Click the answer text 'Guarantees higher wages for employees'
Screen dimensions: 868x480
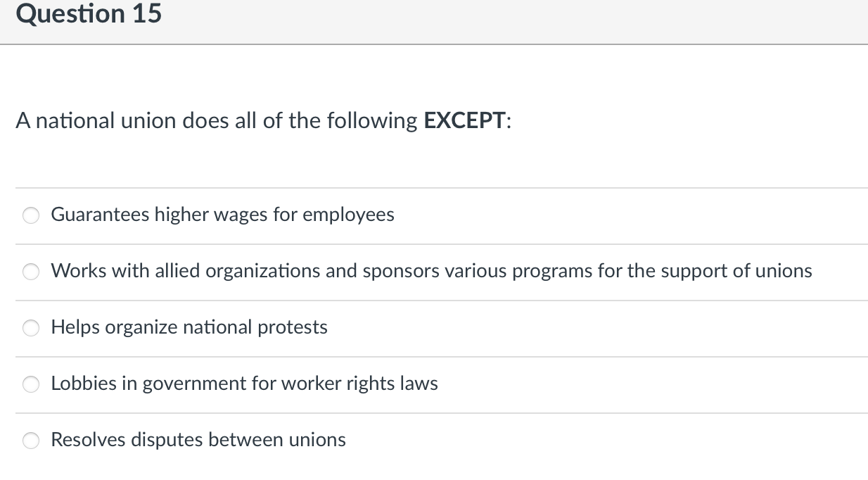[x=222, y=215]
